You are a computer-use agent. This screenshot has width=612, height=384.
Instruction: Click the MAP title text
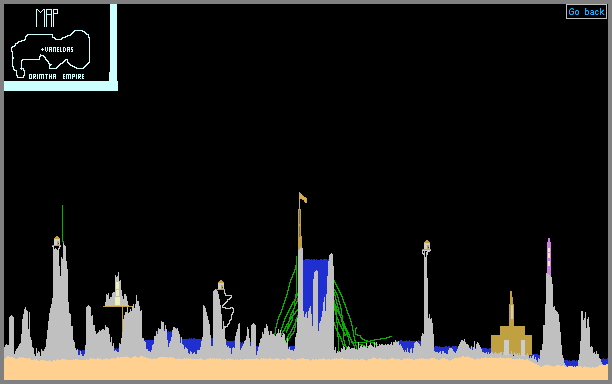[47, 18]
